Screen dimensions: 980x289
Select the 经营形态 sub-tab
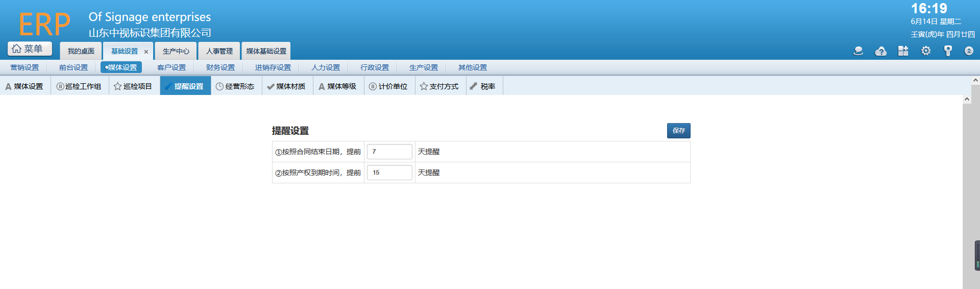[x=236, y=86]
